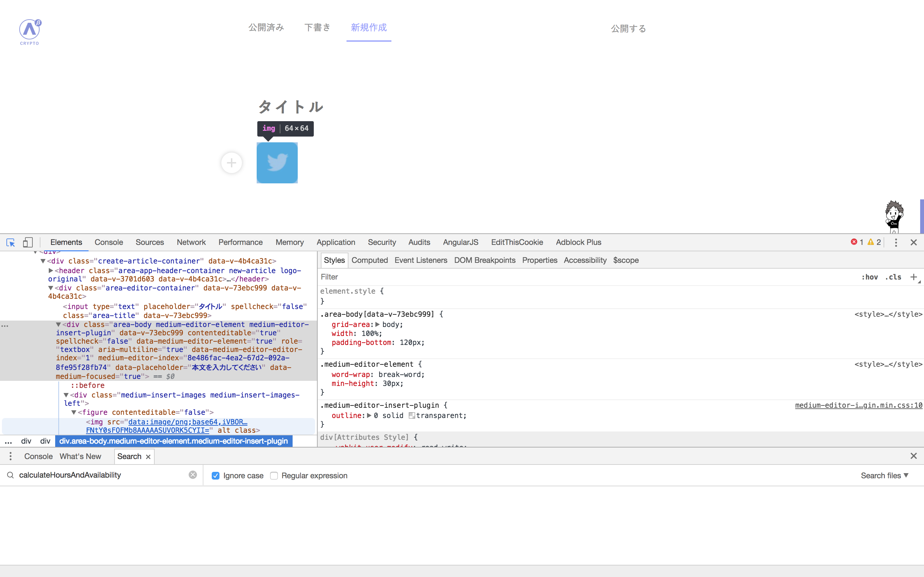Click the yellow warning count icon
Screen dimensions: 924x577
pos(870,242)
